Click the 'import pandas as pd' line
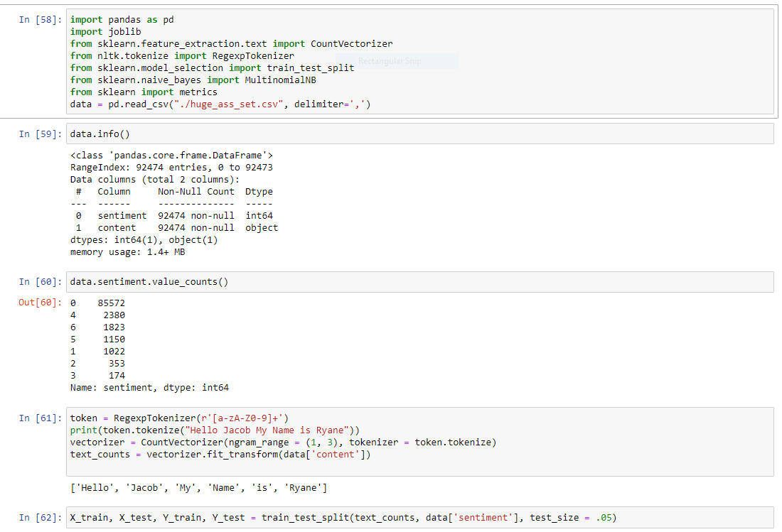Viewport: 782px width, 532px height. point(122,20)
